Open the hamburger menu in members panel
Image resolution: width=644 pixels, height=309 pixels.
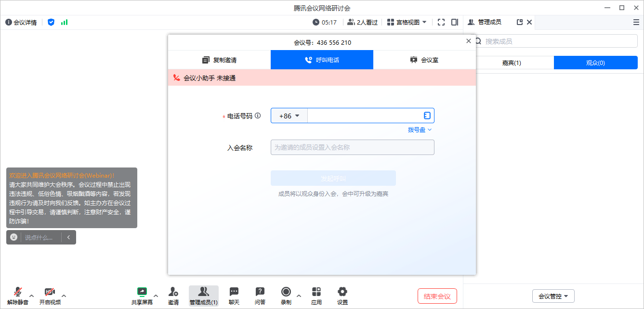pos(636,22)
